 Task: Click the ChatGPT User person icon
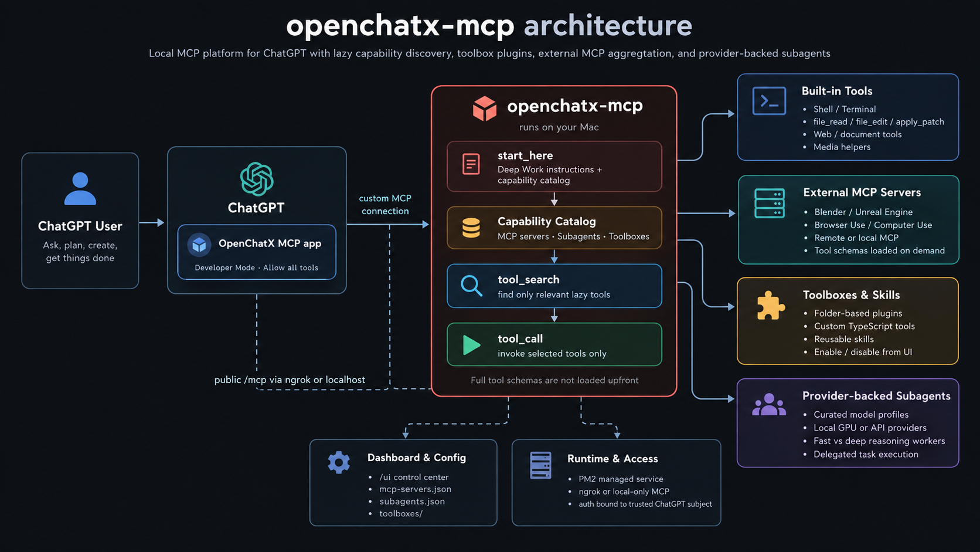(80, 188)
